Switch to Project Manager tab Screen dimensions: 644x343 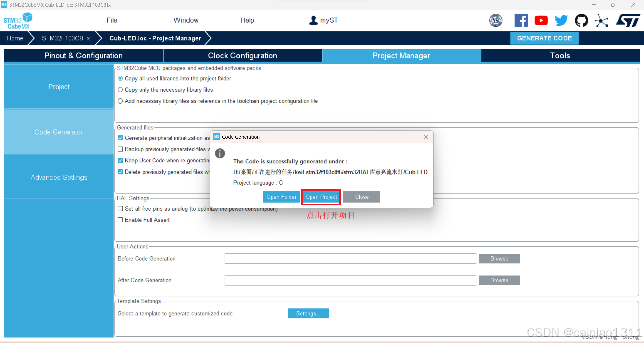point(401,56)
